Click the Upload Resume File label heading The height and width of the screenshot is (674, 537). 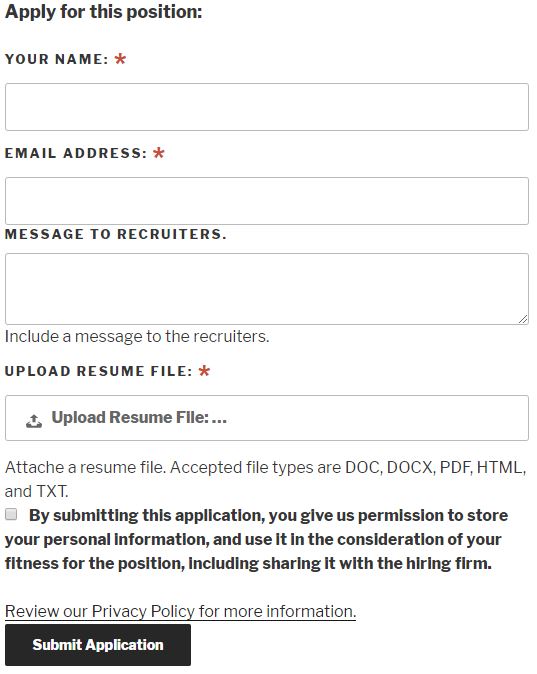click(x=99, y=371)
